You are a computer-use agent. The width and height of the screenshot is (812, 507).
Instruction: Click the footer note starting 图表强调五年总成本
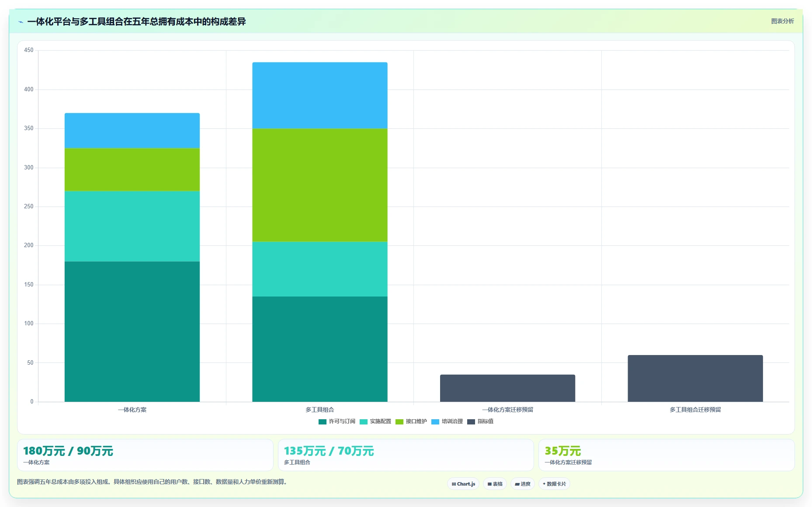(x=153, y=482)
